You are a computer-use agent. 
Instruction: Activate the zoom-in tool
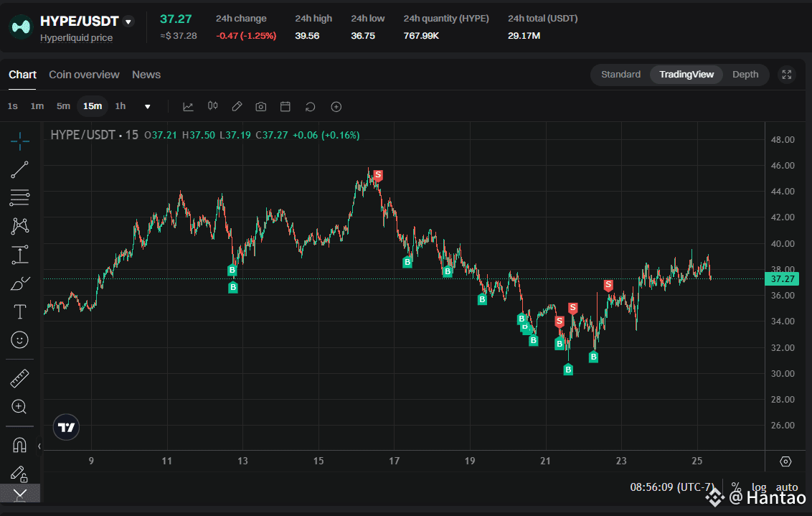click(19, 407)
